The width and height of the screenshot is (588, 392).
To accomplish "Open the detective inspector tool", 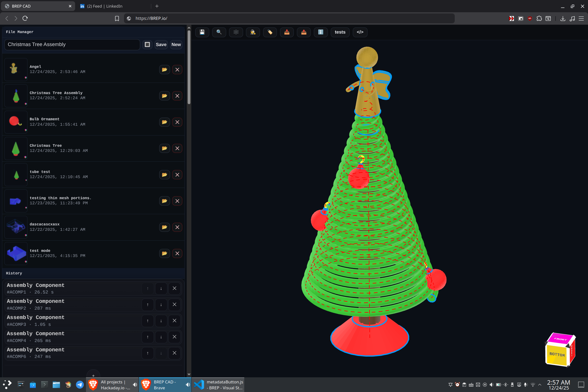I will [253, 32].
